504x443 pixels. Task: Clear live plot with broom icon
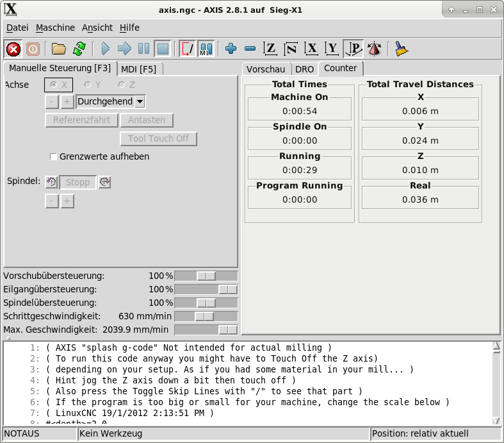point(402,49)
